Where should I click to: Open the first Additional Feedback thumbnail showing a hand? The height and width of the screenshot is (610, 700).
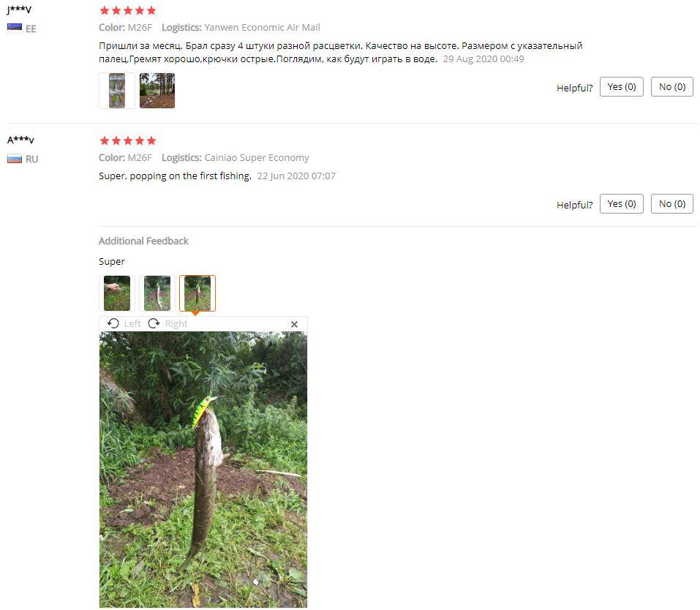tap(117, 293)
